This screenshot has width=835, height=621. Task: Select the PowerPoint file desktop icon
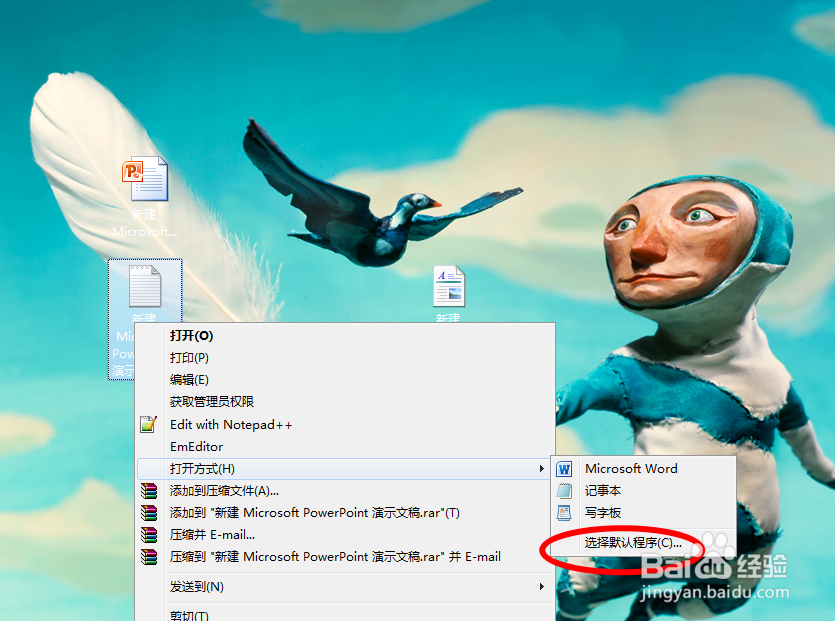(145, 178)
